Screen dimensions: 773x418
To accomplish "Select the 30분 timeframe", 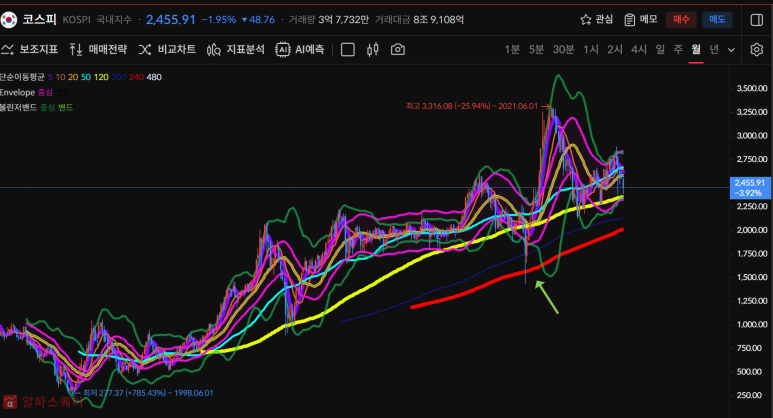I will pos(563,49).
